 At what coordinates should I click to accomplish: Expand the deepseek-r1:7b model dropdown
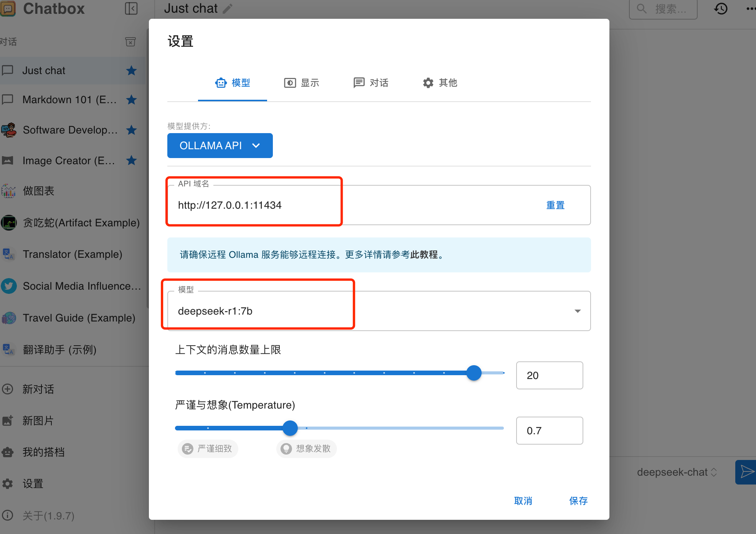click(577, 311)
